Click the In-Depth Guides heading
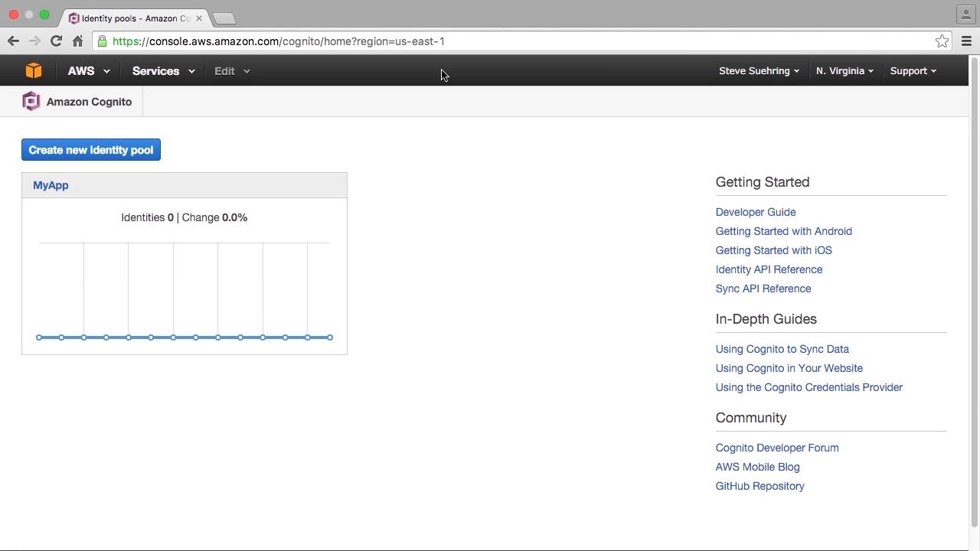Screen dimensions: 980x551 click(766, 319)
